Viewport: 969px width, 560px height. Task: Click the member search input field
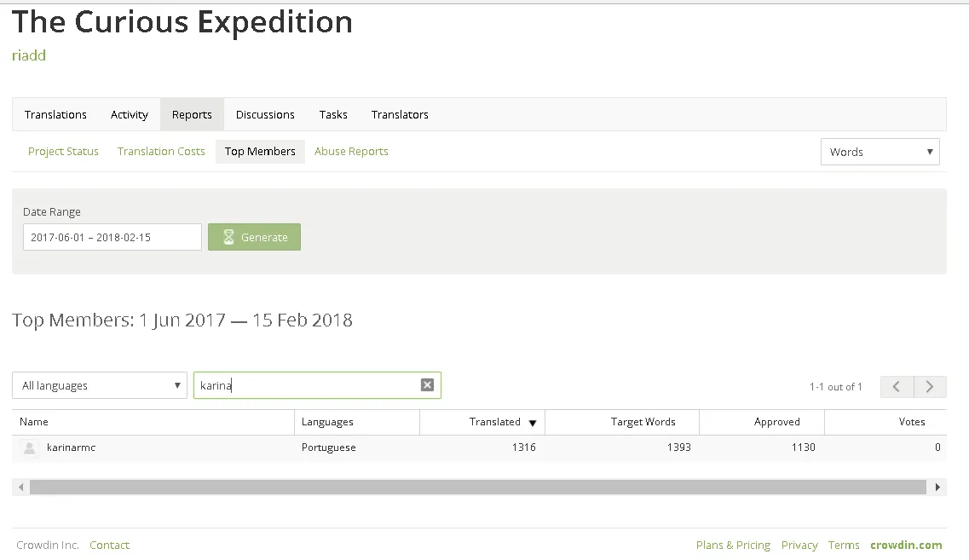tap(317, 385)
